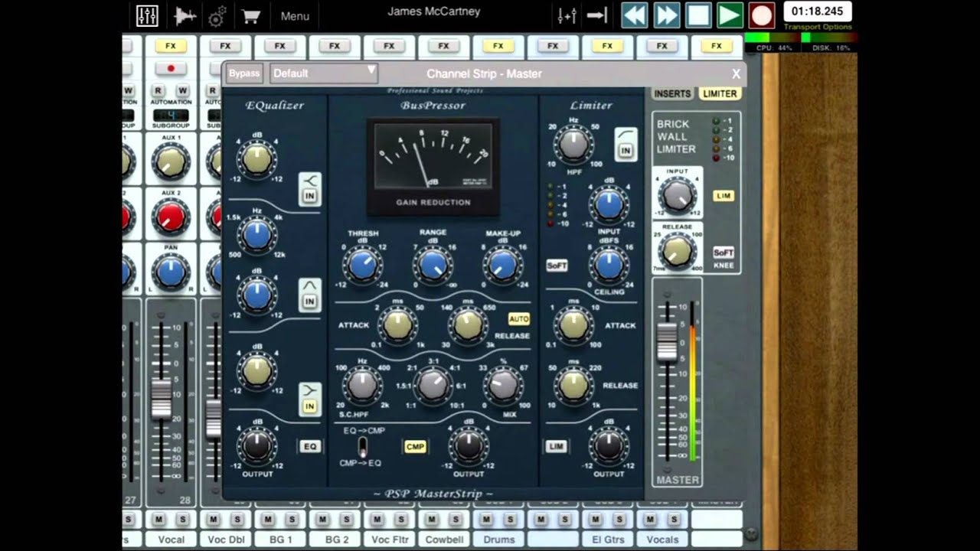
Task: Click the Limiter HPF frequency knob
Action: point(573,144)
